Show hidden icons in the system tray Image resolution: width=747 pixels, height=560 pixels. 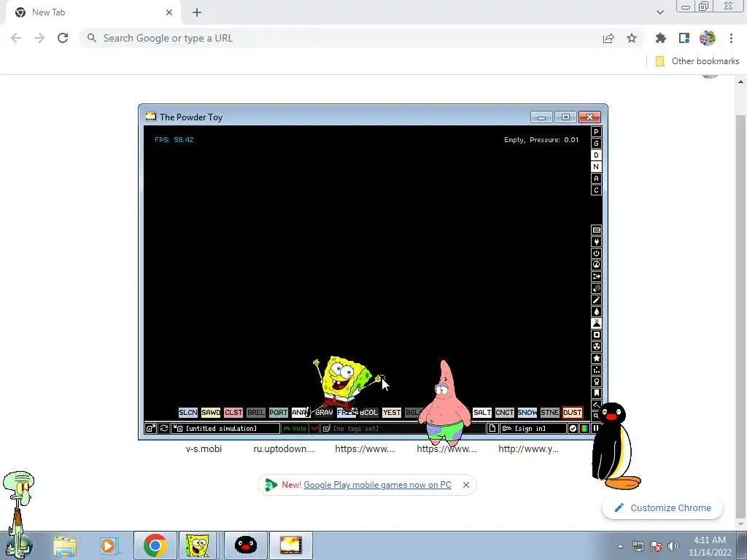pos(620,546)
